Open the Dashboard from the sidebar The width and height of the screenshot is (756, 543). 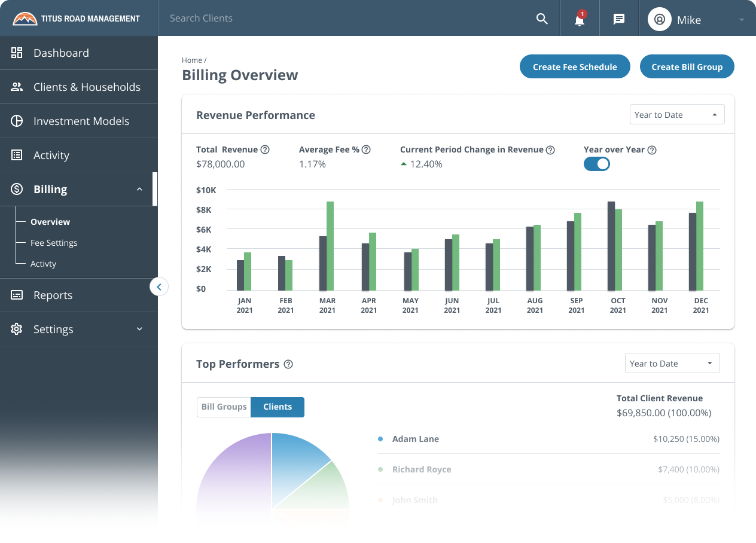coord(17,53)
